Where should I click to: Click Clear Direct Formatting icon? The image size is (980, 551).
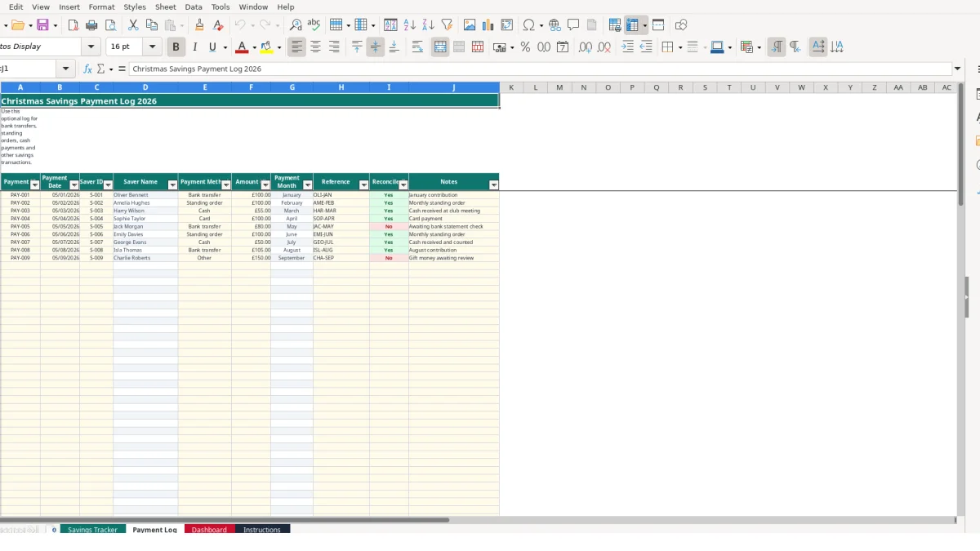tap(218, 25)
